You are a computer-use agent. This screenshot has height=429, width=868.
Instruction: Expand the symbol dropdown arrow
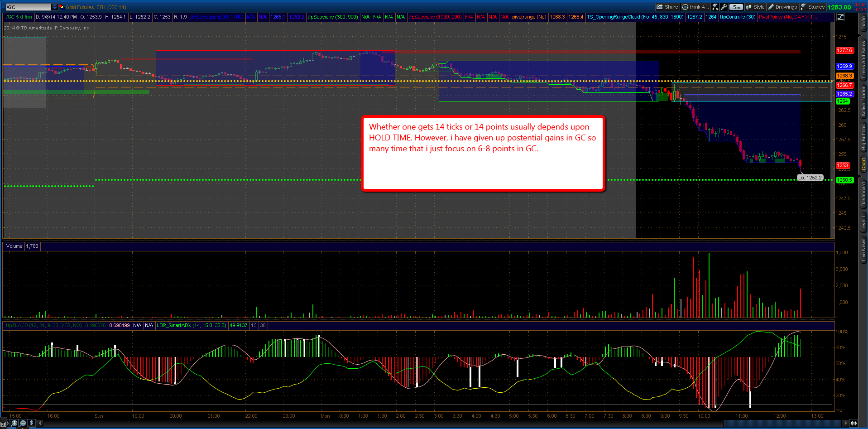[x=55, y=7]
